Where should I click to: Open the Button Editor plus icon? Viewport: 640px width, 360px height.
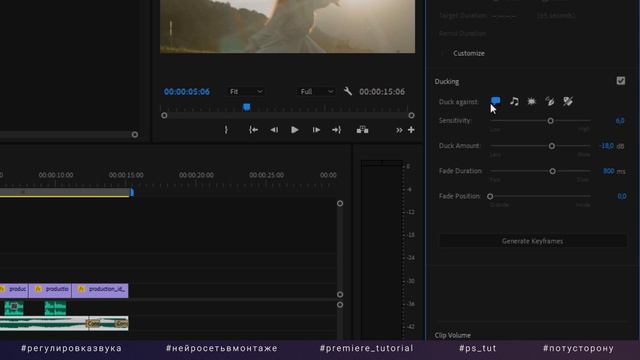click(x=411, y=130)
